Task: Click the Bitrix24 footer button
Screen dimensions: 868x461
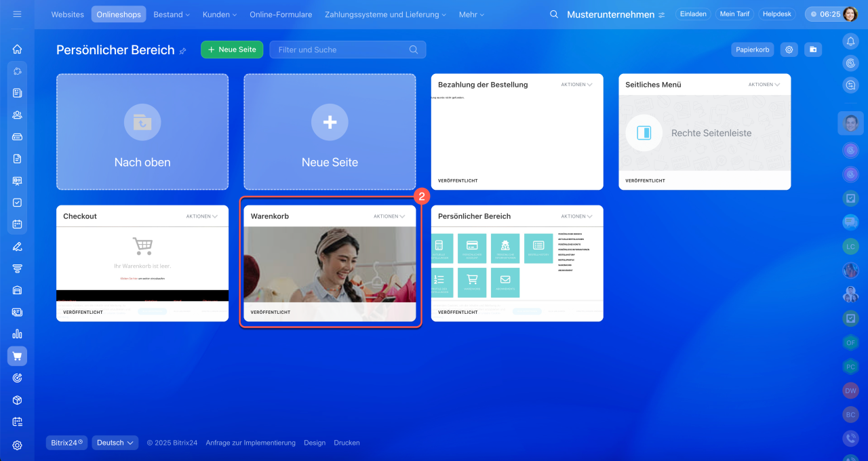Action: pos(67,443)
